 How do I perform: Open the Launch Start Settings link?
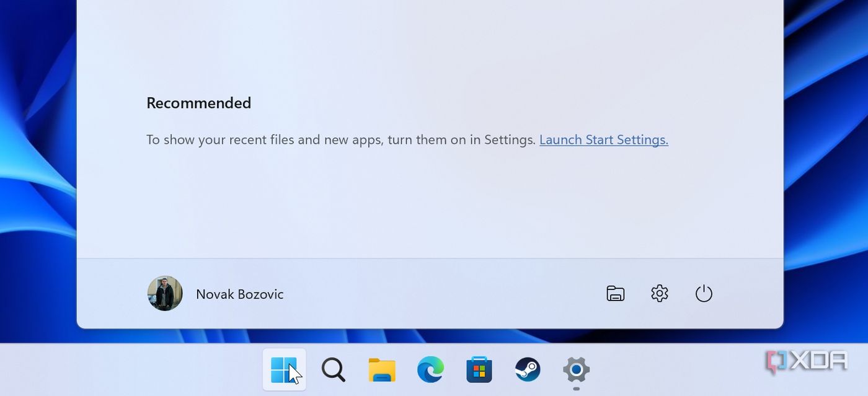pos(603,139)
